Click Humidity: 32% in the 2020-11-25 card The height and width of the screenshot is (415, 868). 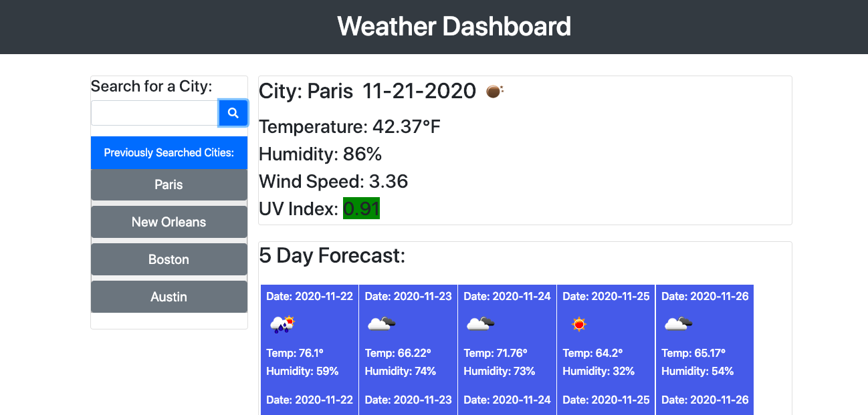(x=598, y=371)
